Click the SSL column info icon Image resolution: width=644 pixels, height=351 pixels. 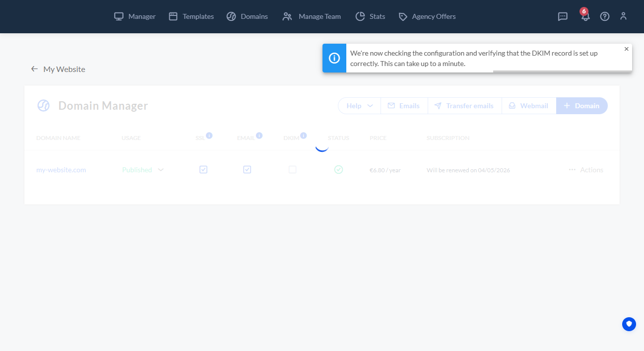[x=210, y=135]
